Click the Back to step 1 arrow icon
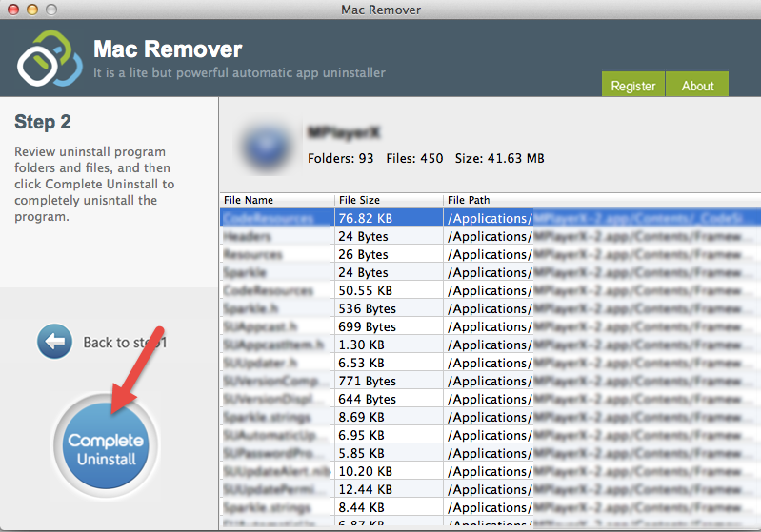The height and width of the screenshot is (532, 761). pos(55,342)
